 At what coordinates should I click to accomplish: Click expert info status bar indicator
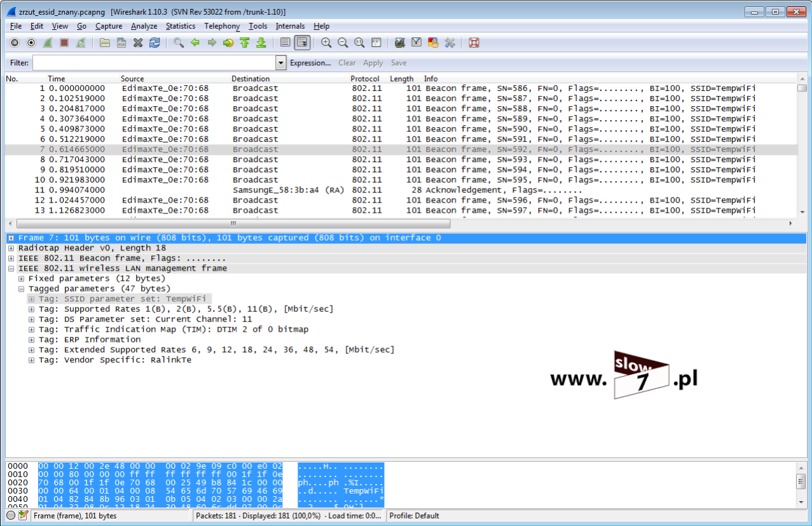pos(11,515)
